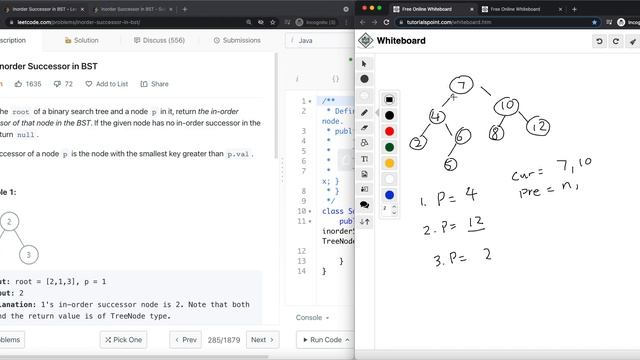Choose the white color swatch
This screenshot has height=360, width=640.
pyautogui.click(x=389, y=179)
